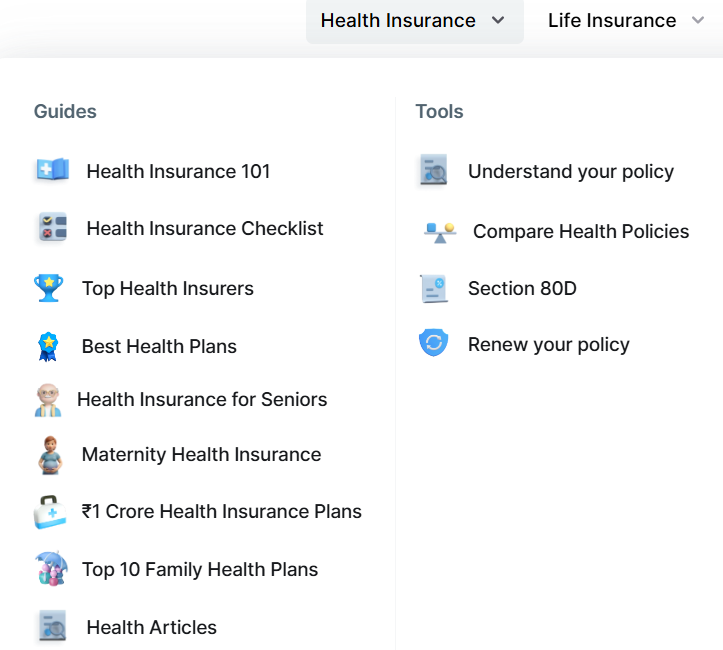This screenshot has height=650, width=723.
Task: Click the Health Insurance 101 book icon
Action: (53, 169)
